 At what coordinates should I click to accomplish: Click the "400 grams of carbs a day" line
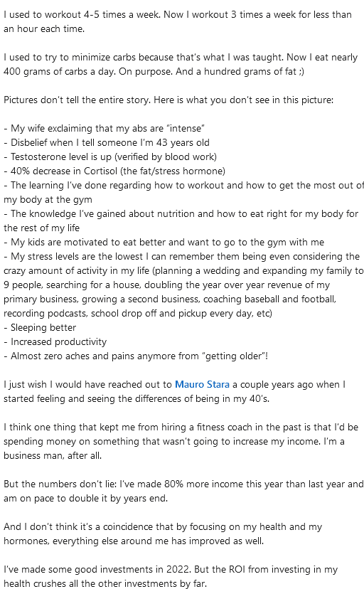tap(154, 71)
